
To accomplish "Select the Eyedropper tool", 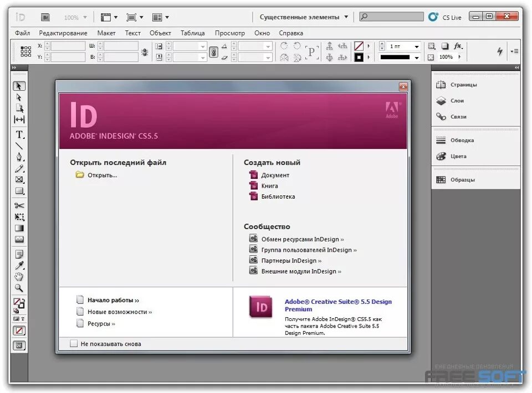I will pos(19,266).
